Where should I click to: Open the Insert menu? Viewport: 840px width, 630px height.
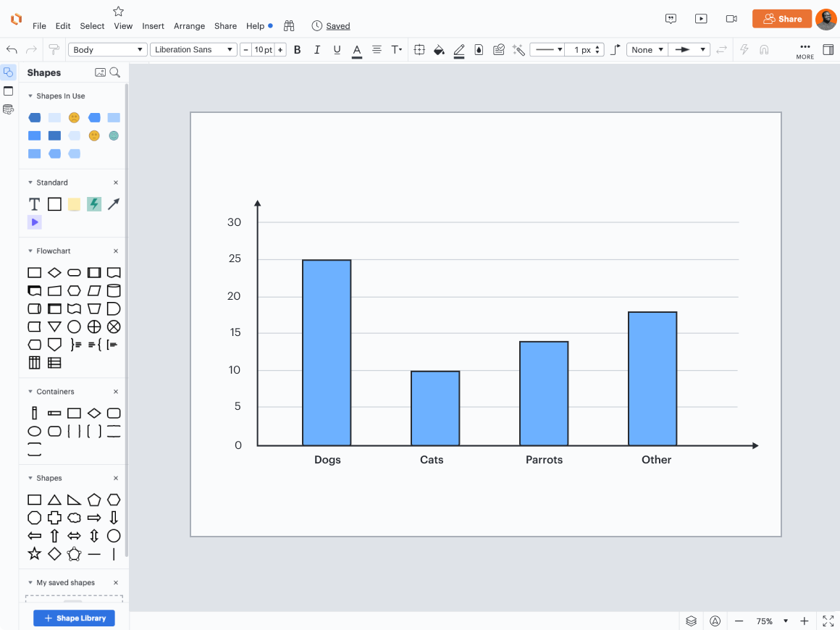(x=153, y=26)
